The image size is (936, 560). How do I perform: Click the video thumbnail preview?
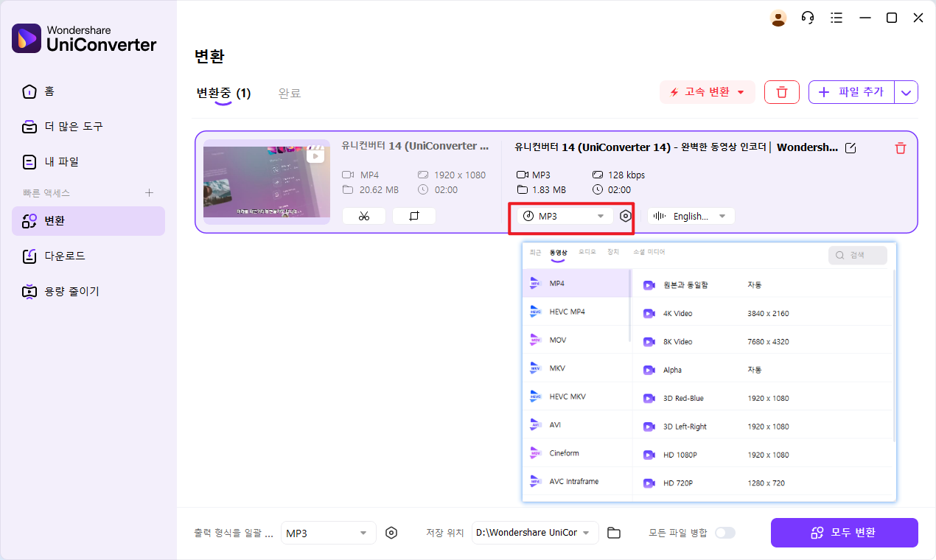pos(267,182)
